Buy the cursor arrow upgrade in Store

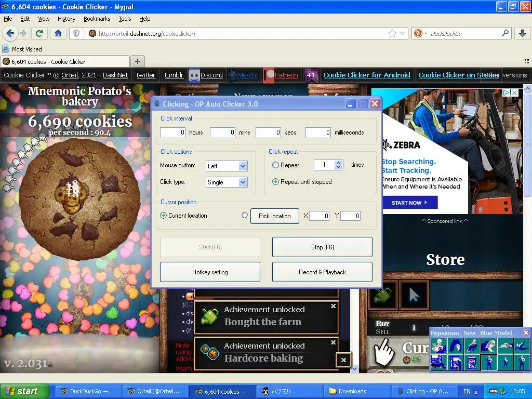(414, 295)
